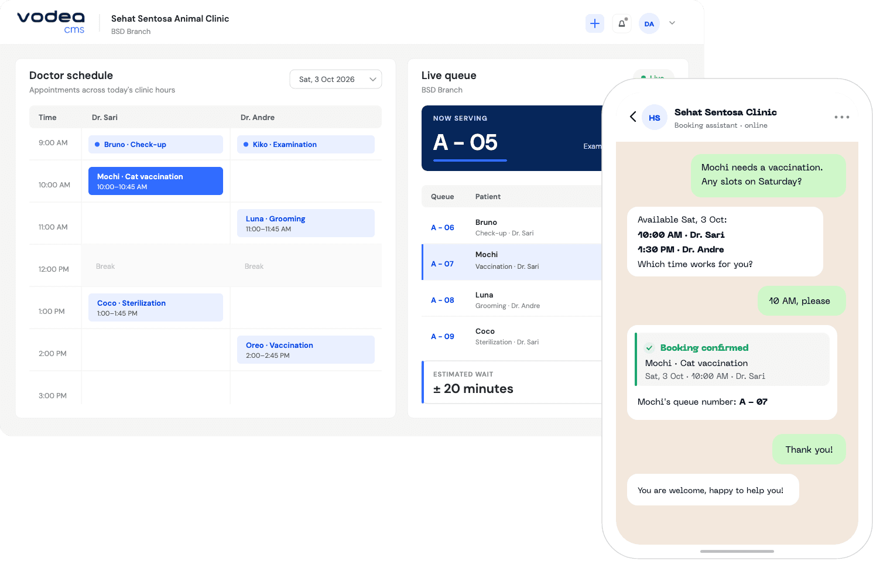This screenshot has height=588, width=873.
Task: Click the blue plus add button
Action: point(595,23)
